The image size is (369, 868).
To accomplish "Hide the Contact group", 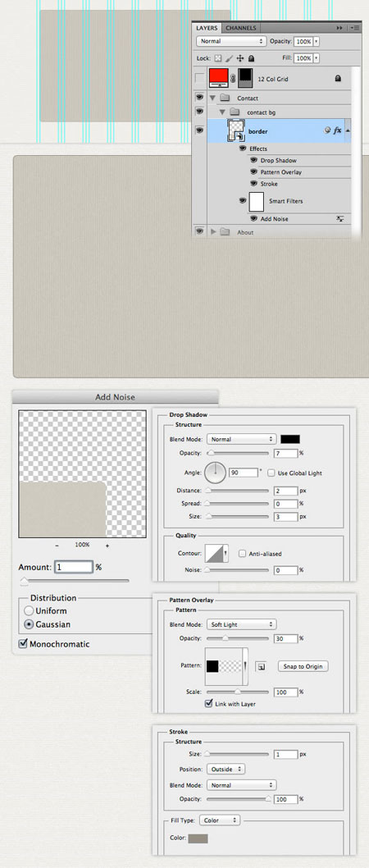I will (199, 98).
